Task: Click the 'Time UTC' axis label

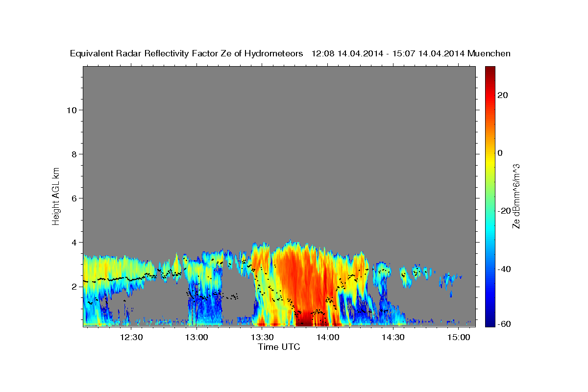Action: click(279, 347)
